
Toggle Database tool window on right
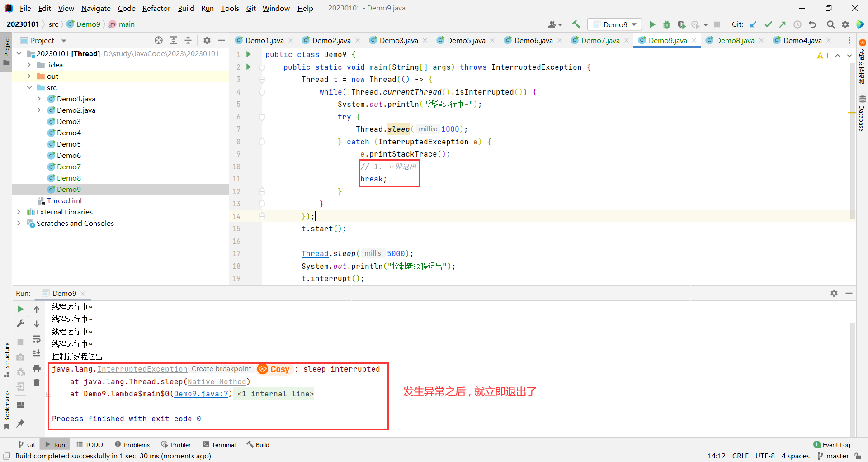[x=862, y=113]
